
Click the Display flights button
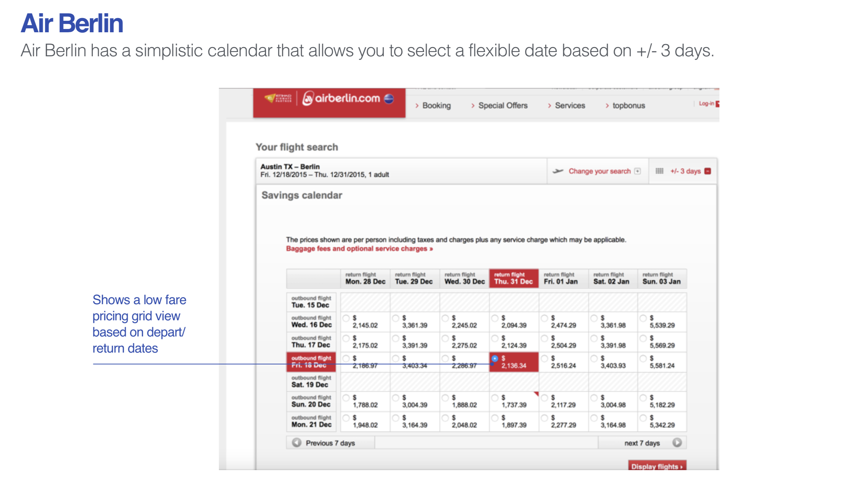pos(657,465)
